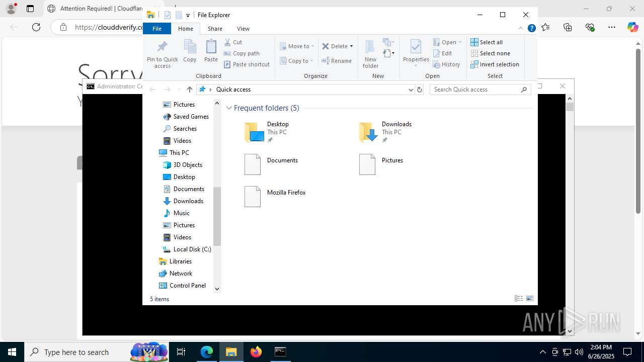This screenshot has height=362, width=644.
Task: Expand the address bar history dropdown
Action: pos(411,89)
